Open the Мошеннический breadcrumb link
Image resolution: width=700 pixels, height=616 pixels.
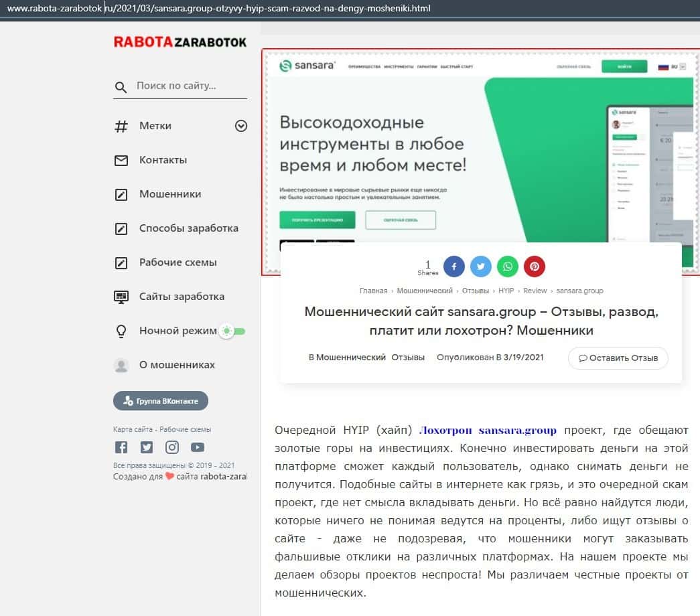click(x=425, y=291)
